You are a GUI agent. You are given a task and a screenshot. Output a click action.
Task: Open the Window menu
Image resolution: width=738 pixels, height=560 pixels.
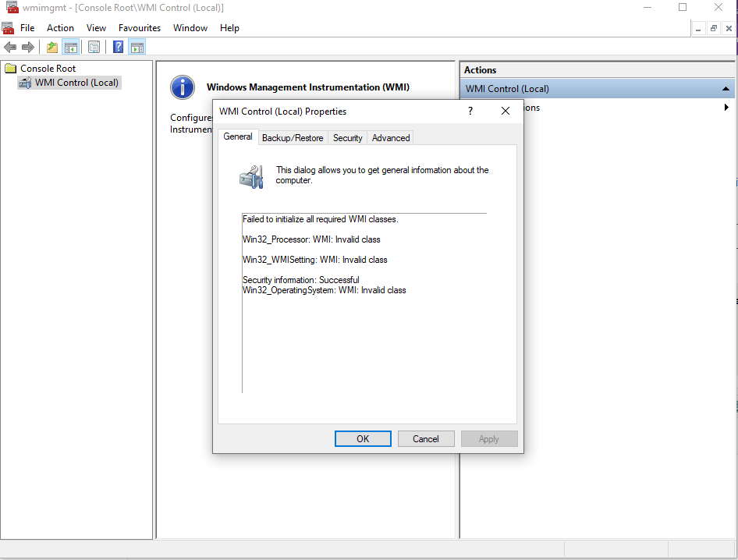coord(190,28)
